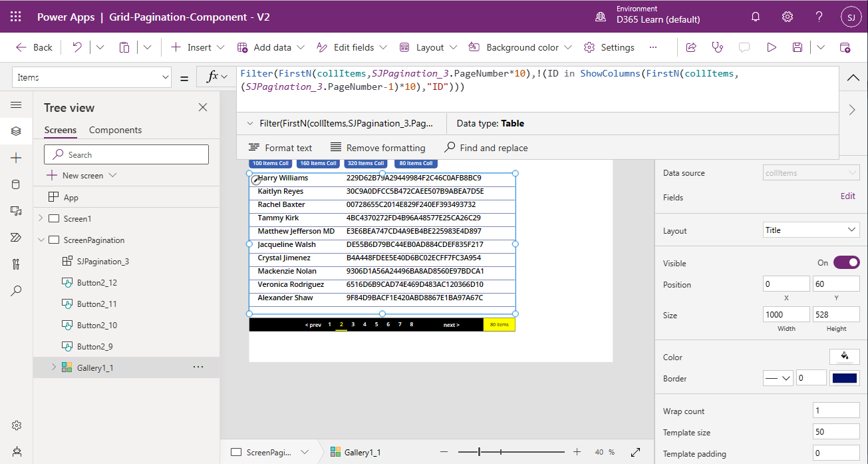Click the dark blue Border color swatch
Image resolution: width=868 pixels, height=464 pixels.
845,378
